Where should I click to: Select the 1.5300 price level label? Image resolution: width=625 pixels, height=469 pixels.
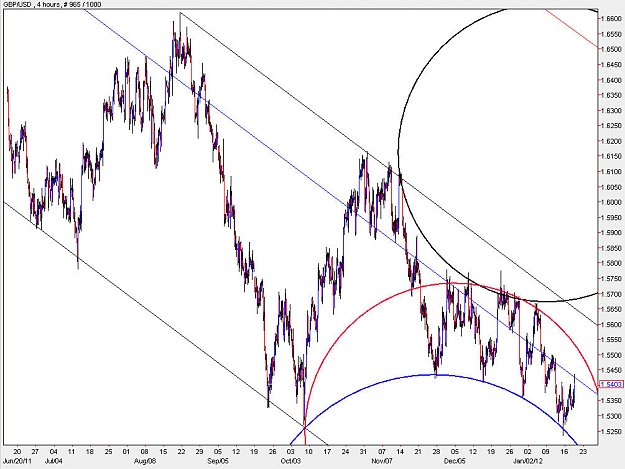point(612,416)
